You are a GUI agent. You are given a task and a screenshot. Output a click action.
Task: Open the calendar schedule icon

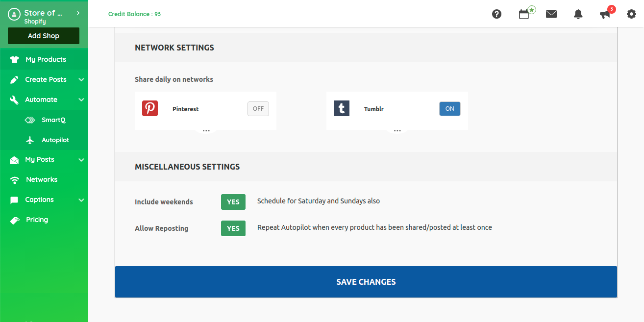tap(524, 14)
